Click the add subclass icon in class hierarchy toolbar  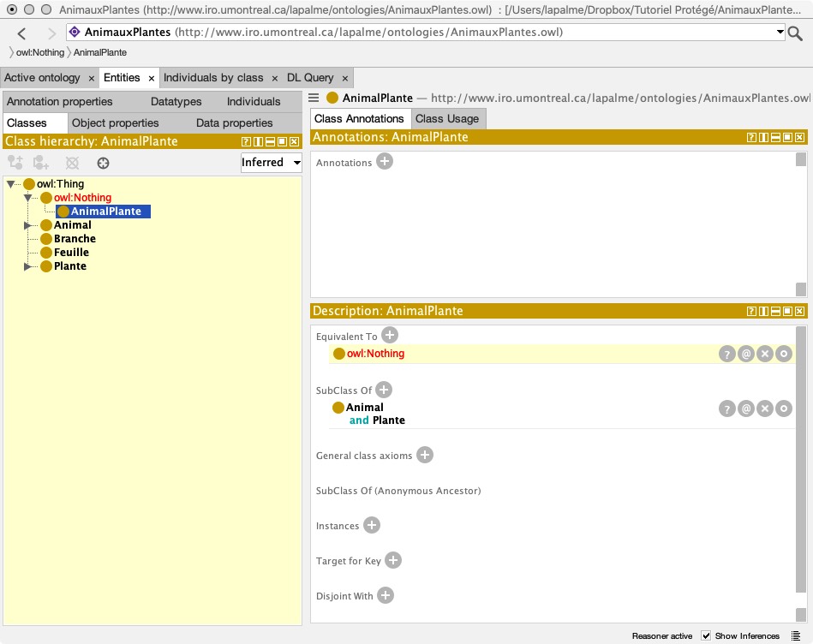15,163
